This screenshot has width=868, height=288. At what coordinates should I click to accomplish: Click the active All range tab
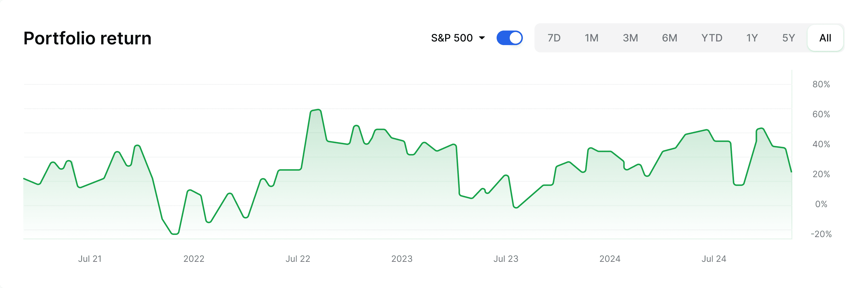825,38
